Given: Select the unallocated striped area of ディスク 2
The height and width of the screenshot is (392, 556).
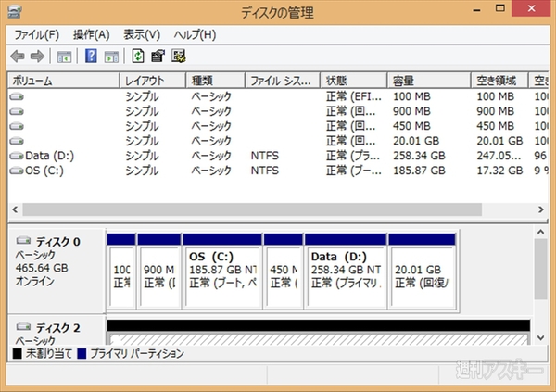Looking at the screenshot, I should [x=318, y=339].
